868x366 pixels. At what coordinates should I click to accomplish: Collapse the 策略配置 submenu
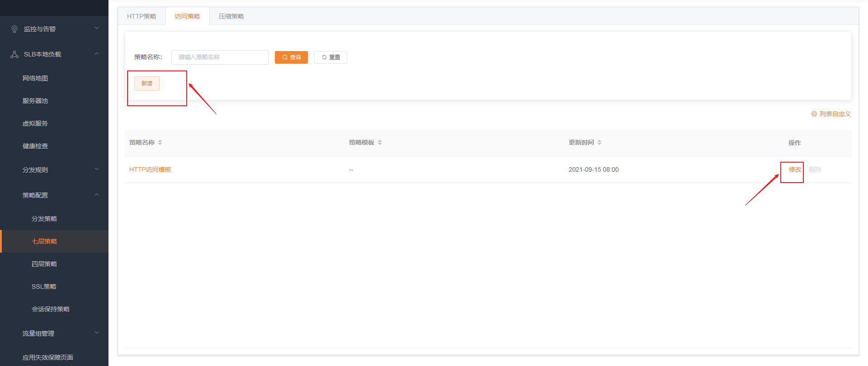pos(97,195)
